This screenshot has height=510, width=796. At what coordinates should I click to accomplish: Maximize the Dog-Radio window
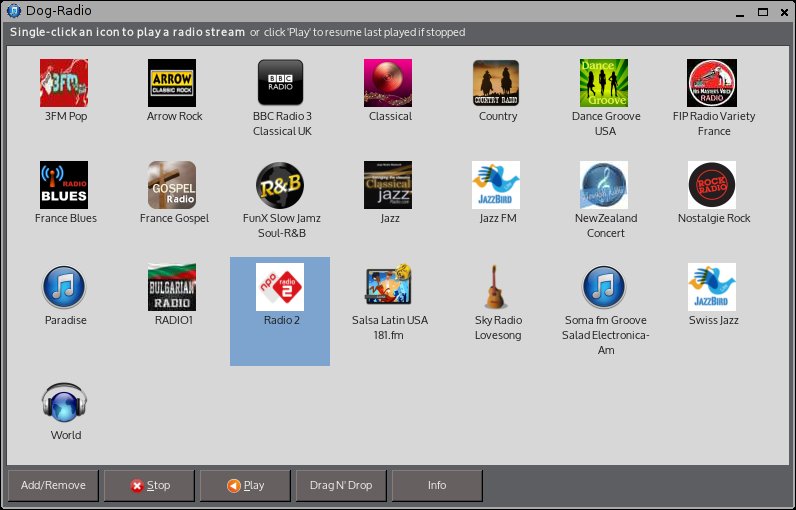pos(762,12)
